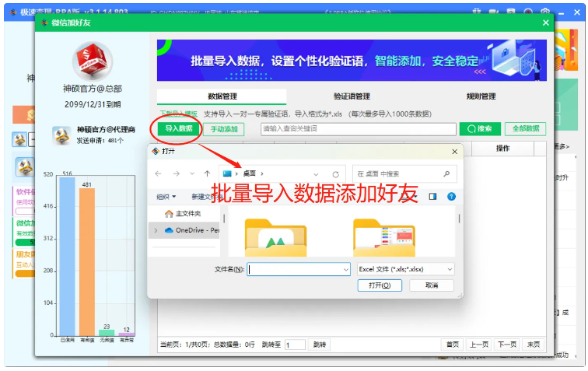Image resolution: width=588 pixels, height=371 pixels.
Task: Click the PC icon at start of address bar
Action: 227,173
